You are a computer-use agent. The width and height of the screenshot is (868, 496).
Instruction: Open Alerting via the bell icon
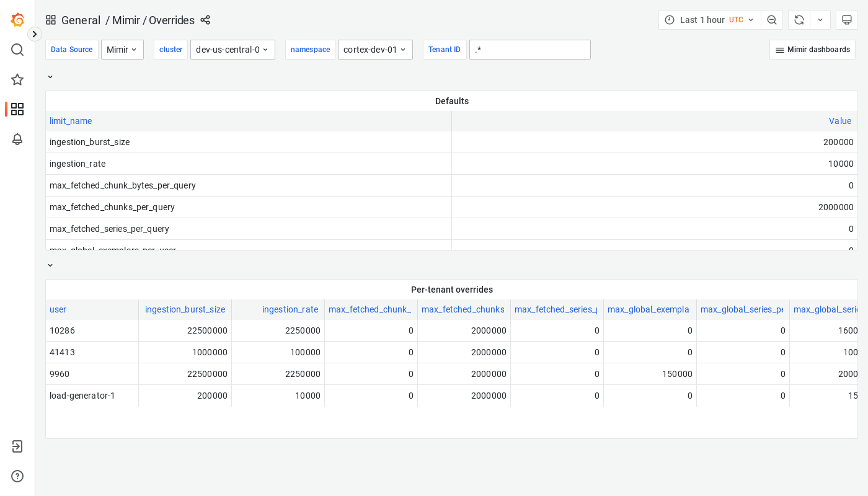click(17, 139)
